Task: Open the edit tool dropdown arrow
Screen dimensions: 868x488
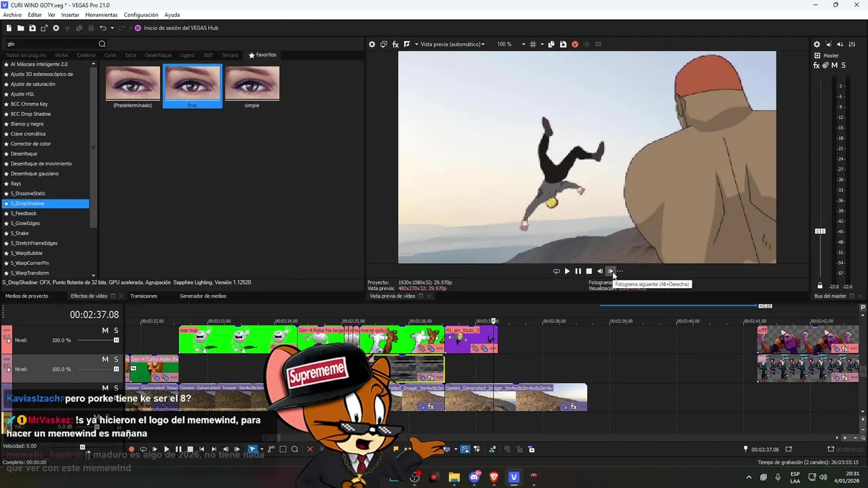Action: [262, 449]
